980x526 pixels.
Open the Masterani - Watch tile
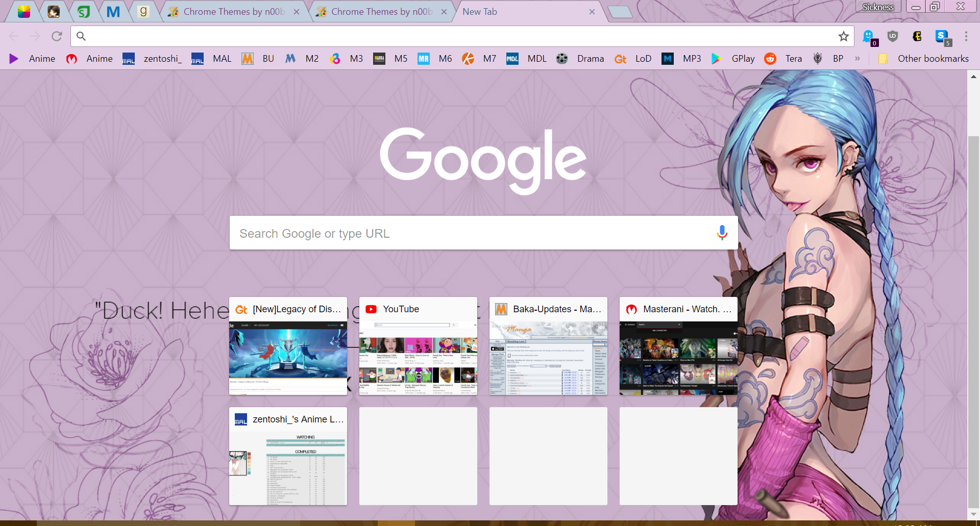click(678, 346)
